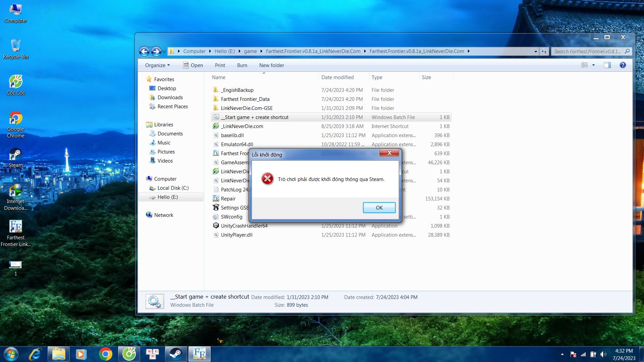
Task: Open the address bar history dropdown
Action: 535,51
